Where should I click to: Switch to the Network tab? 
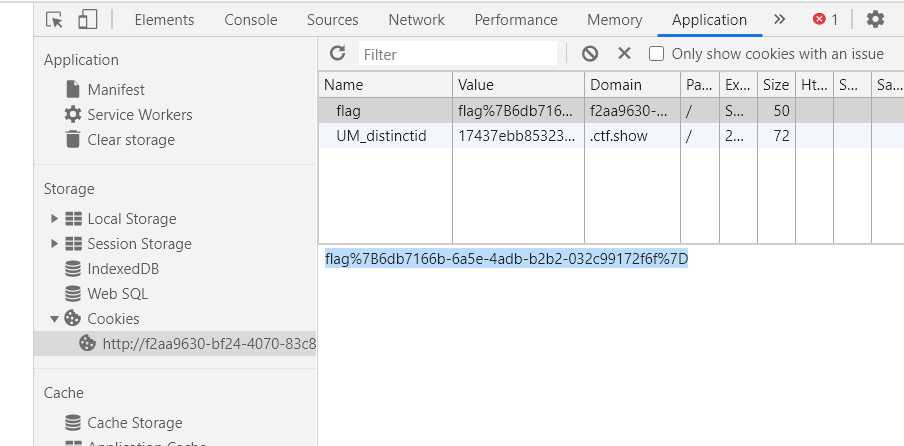[416, 19]
